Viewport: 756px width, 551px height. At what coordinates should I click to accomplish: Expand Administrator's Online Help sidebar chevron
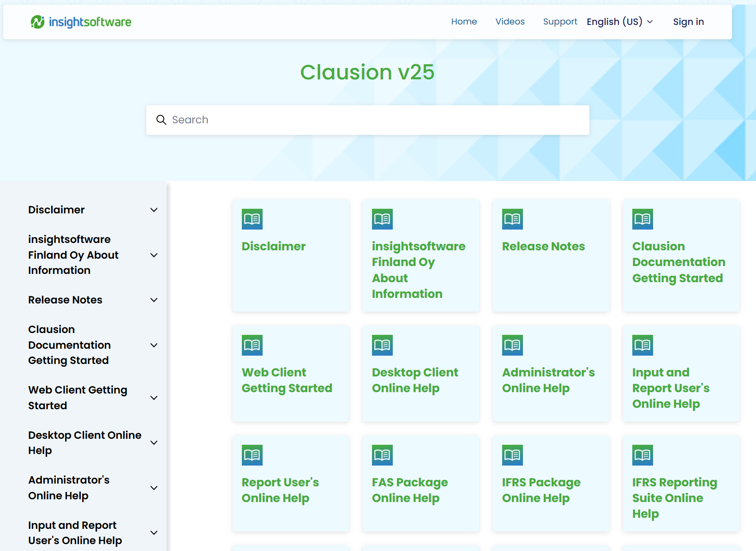pos(154,488)
